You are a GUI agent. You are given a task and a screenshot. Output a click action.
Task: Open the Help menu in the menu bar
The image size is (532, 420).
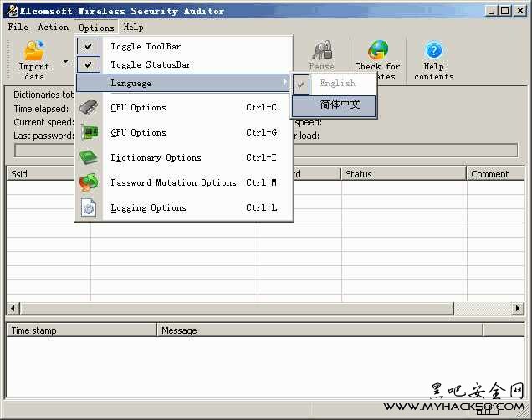click(x=133, y=27)
